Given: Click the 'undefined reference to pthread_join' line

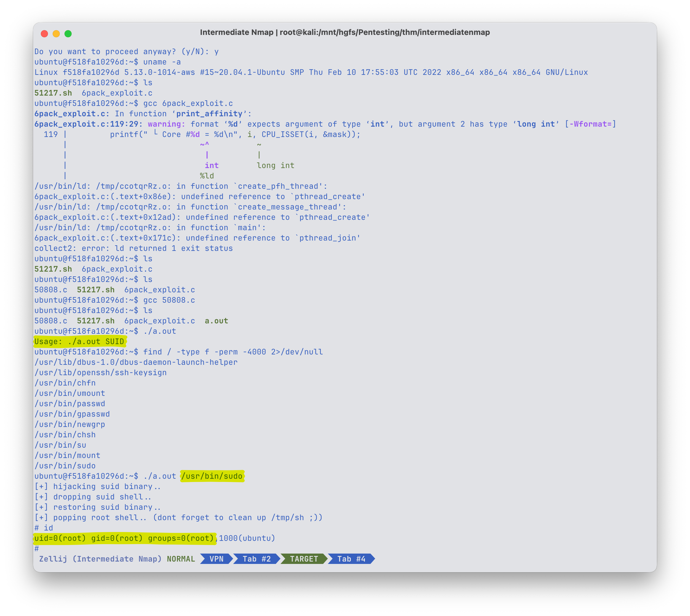Looking at the screenshot, I should 197,238.
